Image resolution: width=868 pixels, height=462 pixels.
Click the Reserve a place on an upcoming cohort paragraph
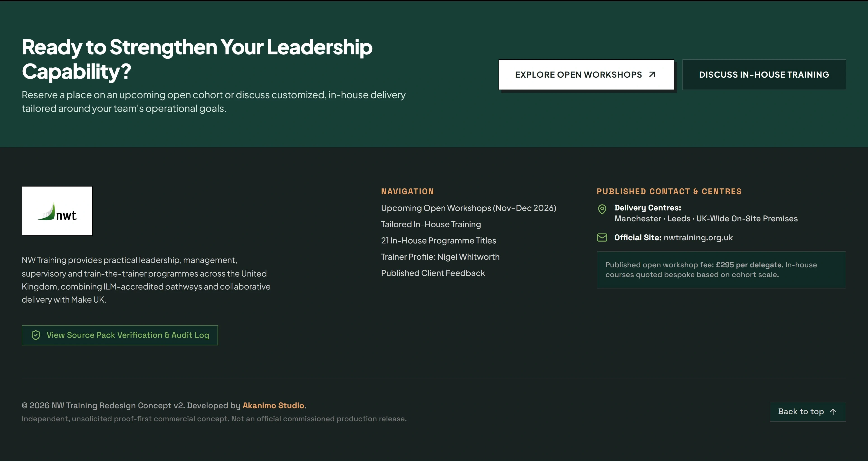point(214,102)
